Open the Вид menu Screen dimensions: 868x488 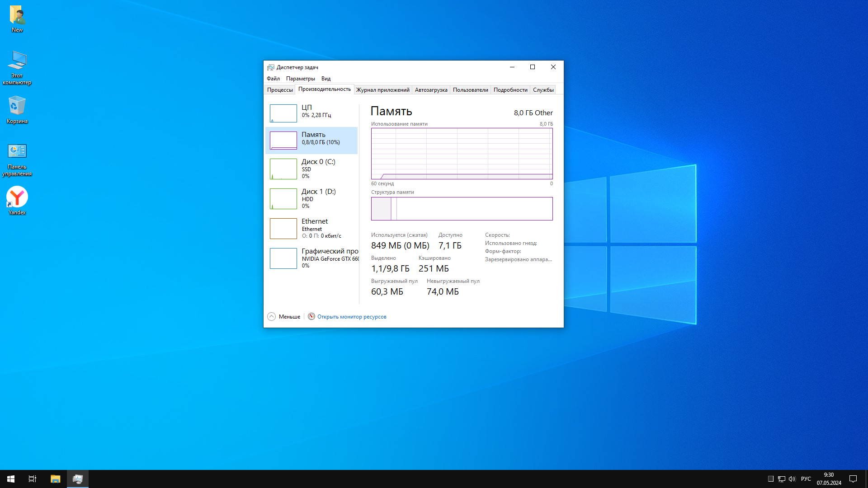(x=325, y=79)
